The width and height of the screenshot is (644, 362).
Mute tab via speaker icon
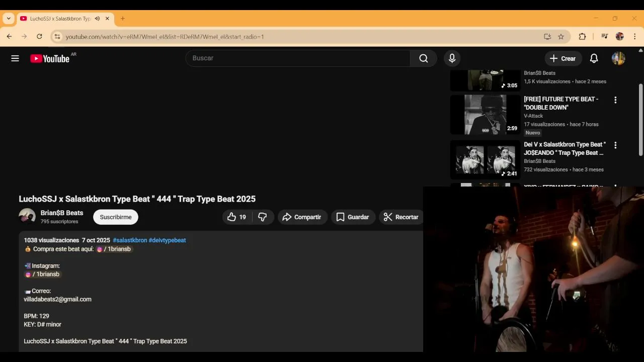tap(98, 19)
